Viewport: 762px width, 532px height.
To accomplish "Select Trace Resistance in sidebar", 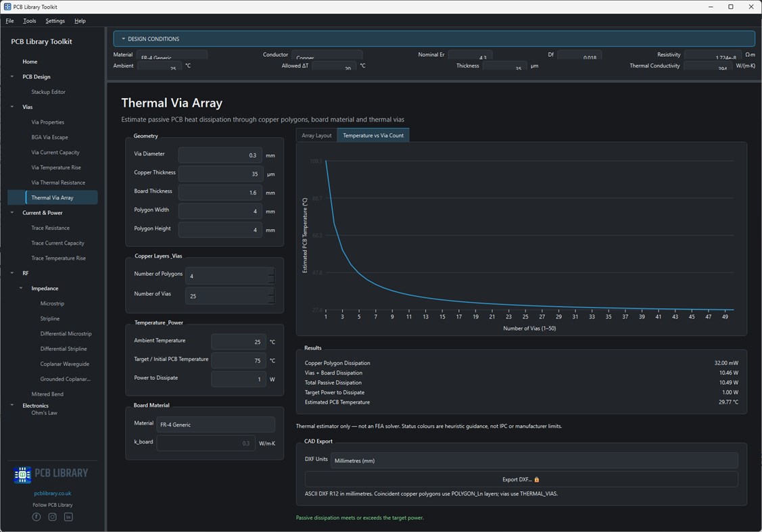I will tap(51, 228).
